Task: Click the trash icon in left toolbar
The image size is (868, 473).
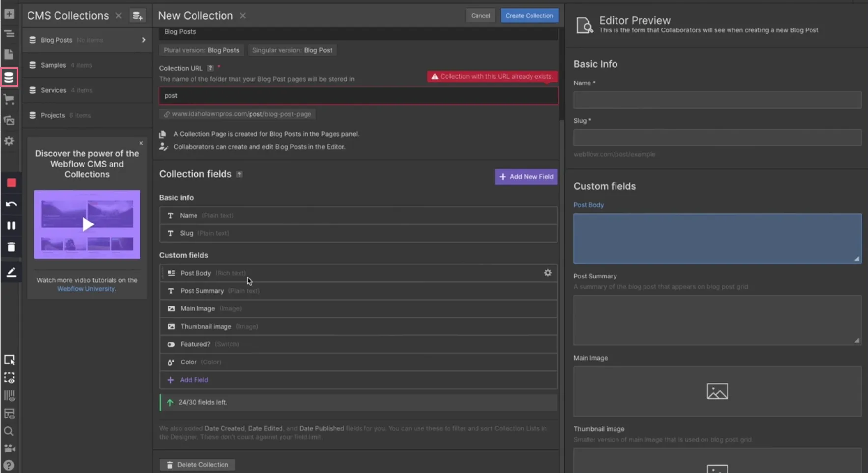Action: [x=11, y=247]
